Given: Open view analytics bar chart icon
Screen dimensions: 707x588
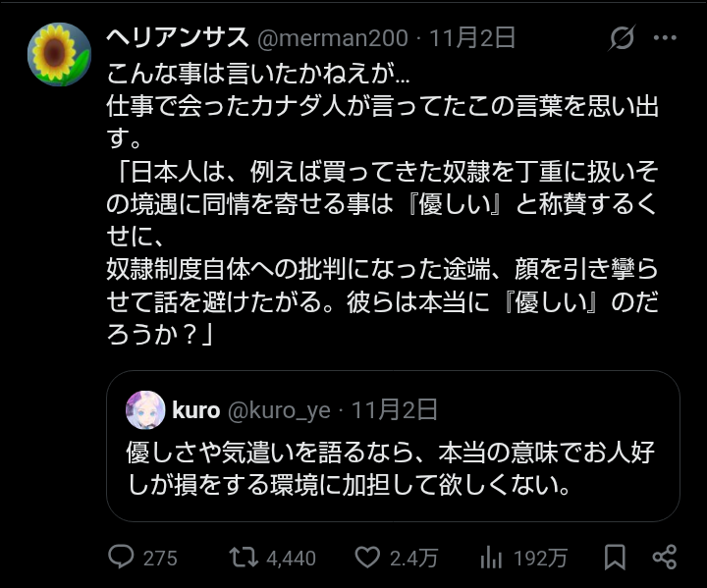Looking at the screenshot, I should [x=491, y=558].
